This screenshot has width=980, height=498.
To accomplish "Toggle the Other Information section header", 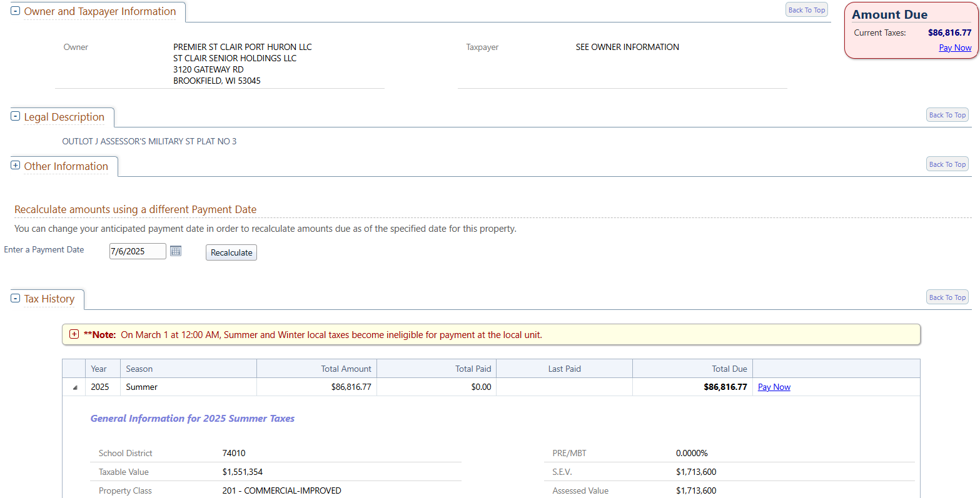I will pyautogui.click(x=66, y=166).
